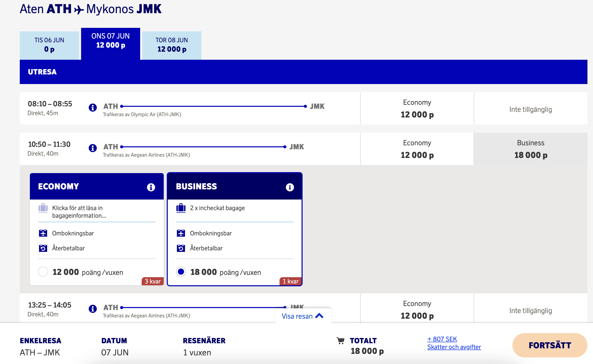Click the Economy baggage suitcase icon
The height and width of the screenshot is (364, 593).
click(43, 208)
